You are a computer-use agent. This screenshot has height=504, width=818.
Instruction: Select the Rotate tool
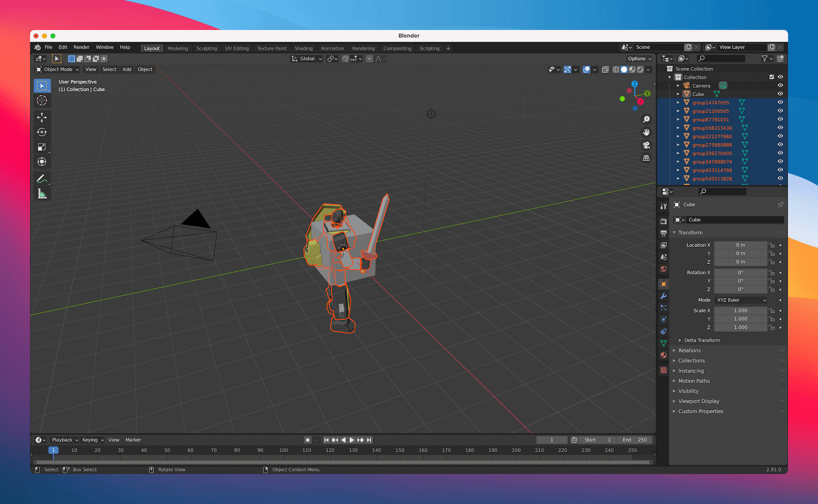click(42, 132)
